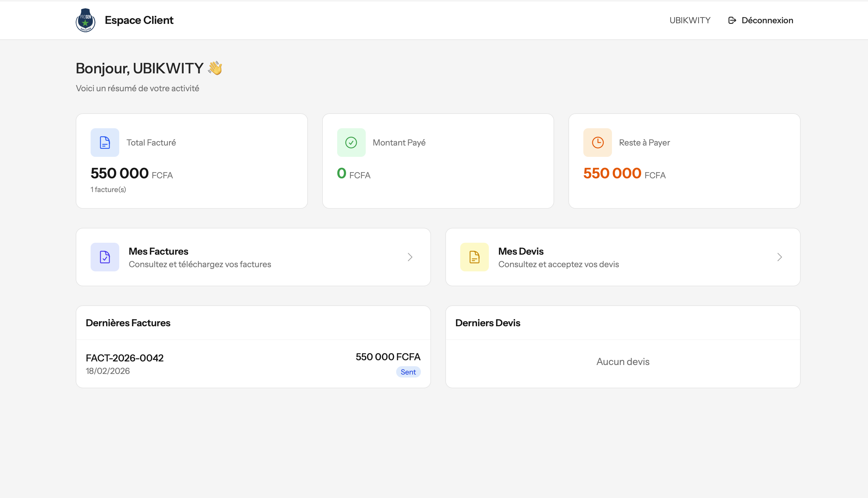Click the 550 000 FCFA invoice amount
The height and width of the screenshot is (498, 868).
[388, 357]
